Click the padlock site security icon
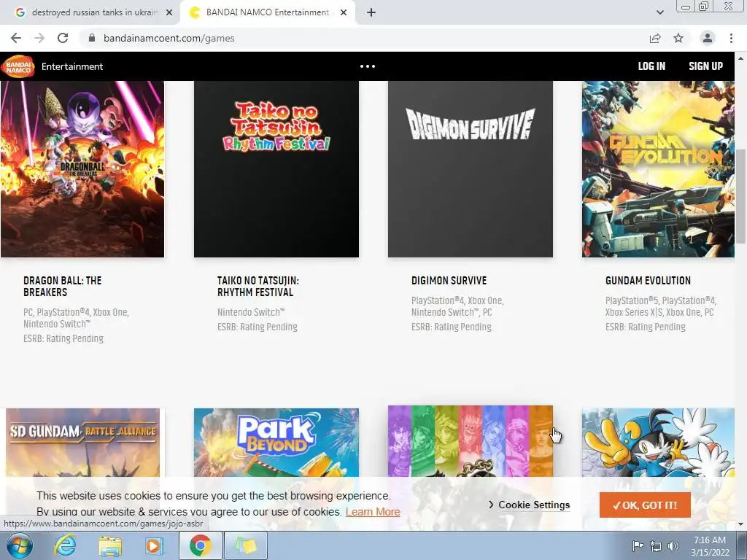Image resolution: width=747 pixels, height=560 pixels. click(92, 38)
